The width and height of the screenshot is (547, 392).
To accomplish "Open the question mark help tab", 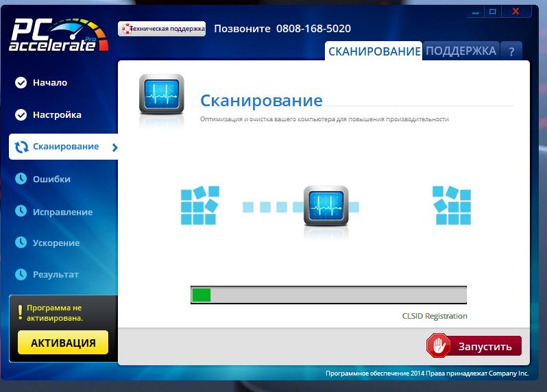I will tap(511, 51).
